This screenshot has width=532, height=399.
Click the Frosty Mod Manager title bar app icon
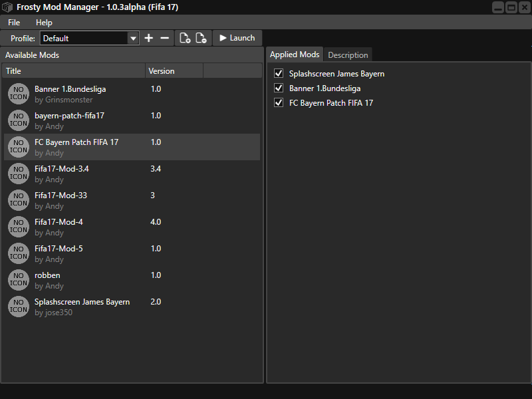coord(7,7)
